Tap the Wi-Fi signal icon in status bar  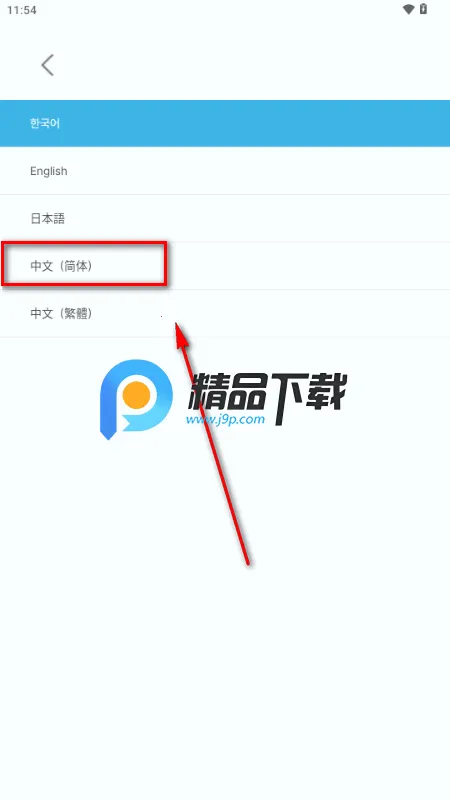pos(408,9)
